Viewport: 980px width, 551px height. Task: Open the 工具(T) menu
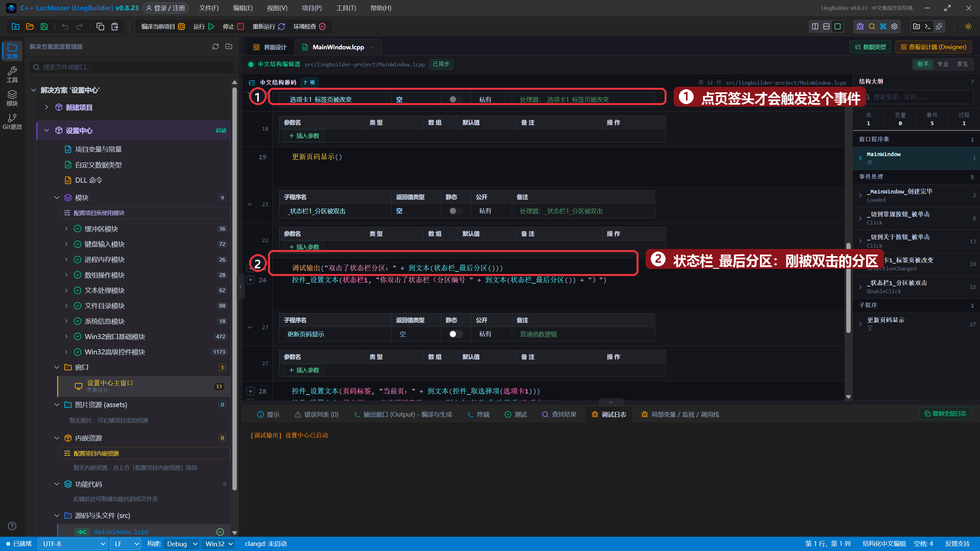coord(346,8)
